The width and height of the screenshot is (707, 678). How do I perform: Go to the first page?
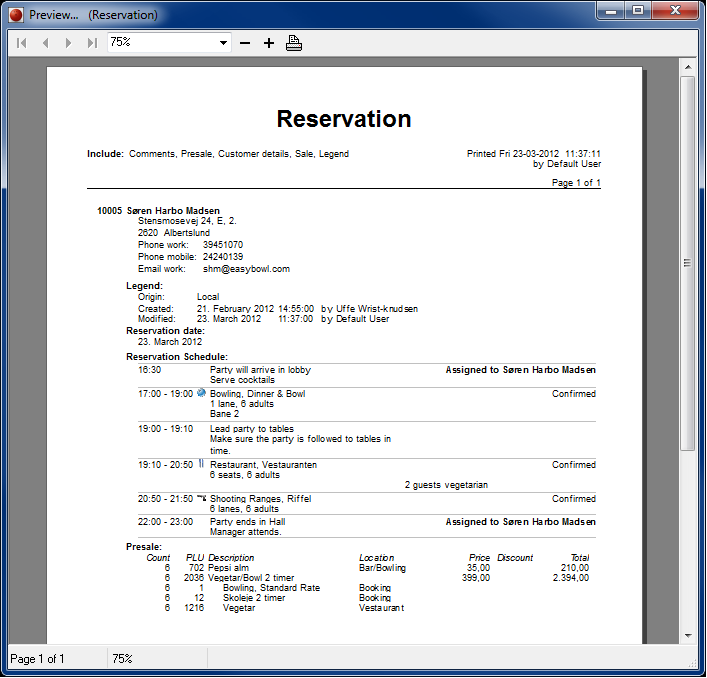(22, 43)
